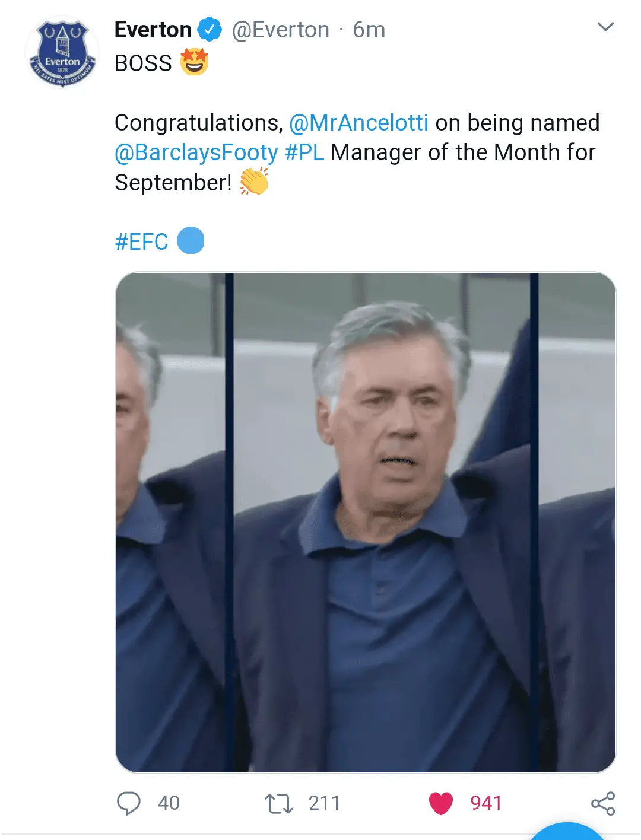Click the 941 likes count
Image resolution: width=641 pixels, height=840 pixels.
[x=485, y=803]
